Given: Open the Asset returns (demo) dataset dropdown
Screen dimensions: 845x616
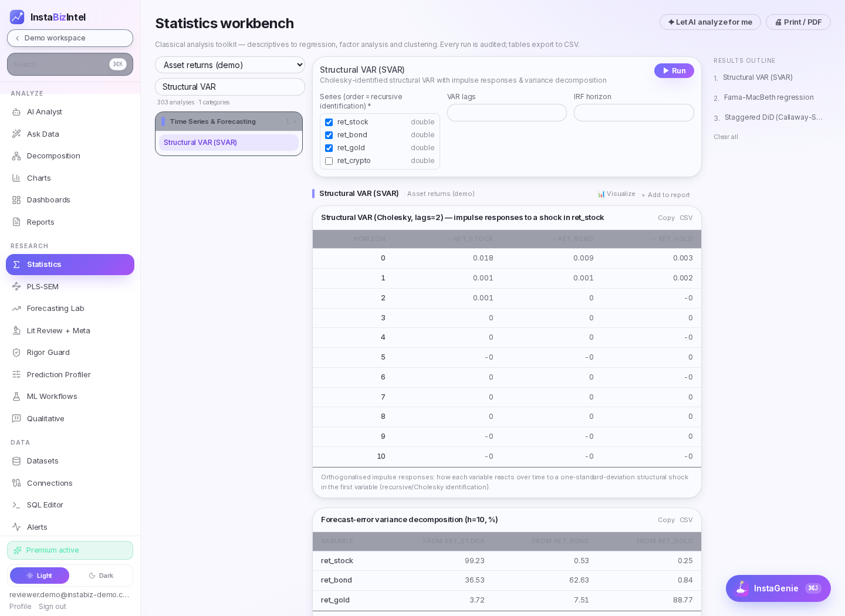Looking at the screenshot, I should click(230, 65).
